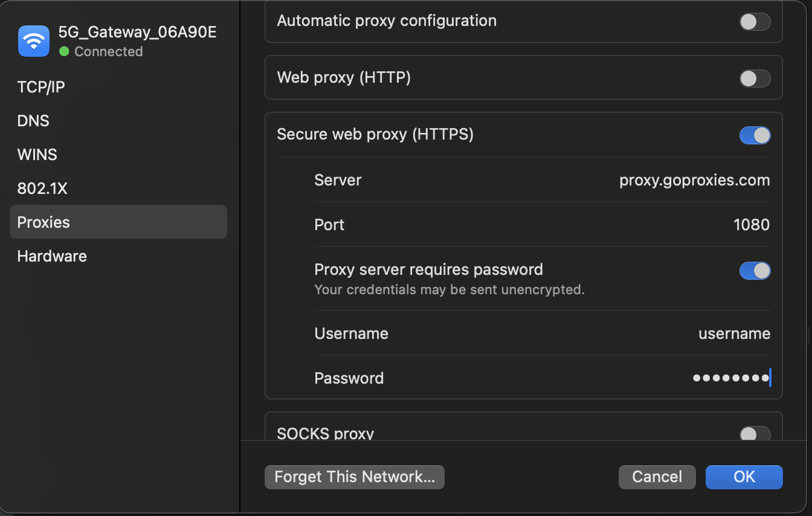Cancel the network settings changes

point(657,477)
